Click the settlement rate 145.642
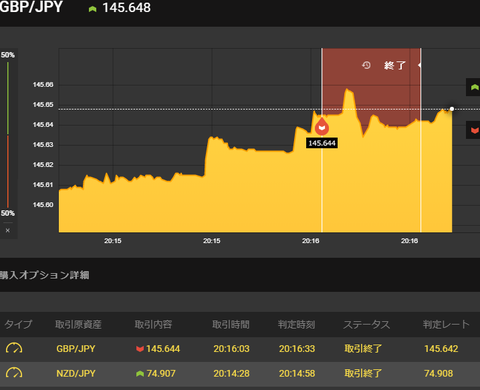 click(441, 349)
